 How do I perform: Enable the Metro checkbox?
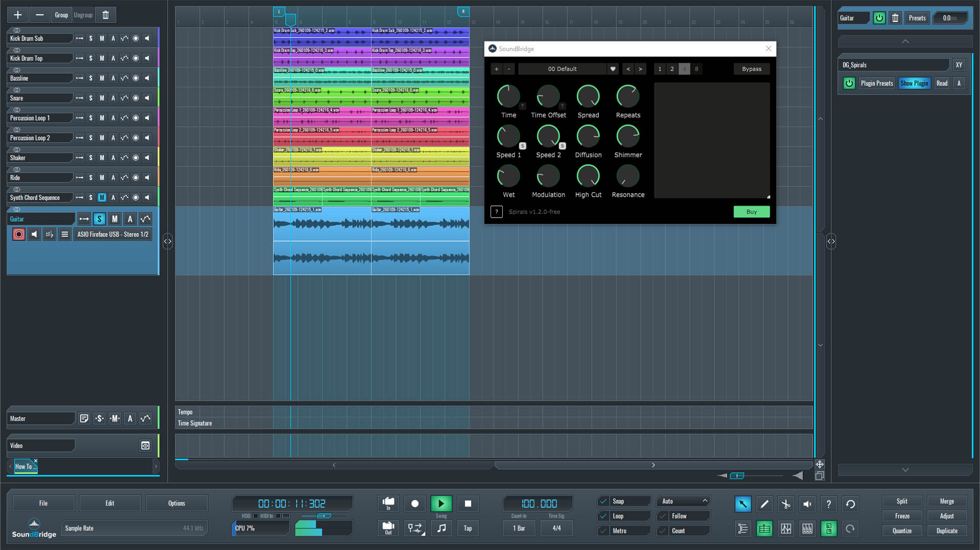tap(603, 531)
